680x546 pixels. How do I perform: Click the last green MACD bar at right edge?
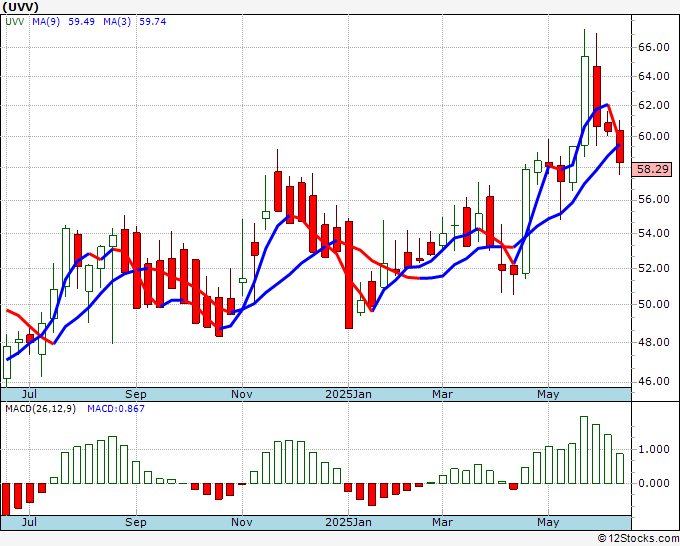[x=620, y=468]
